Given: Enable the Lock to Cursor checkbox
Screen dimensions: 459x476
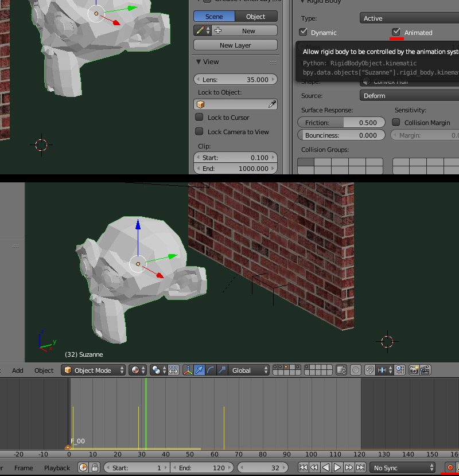Looking at the screenshot, I should [x=199, y=117].
